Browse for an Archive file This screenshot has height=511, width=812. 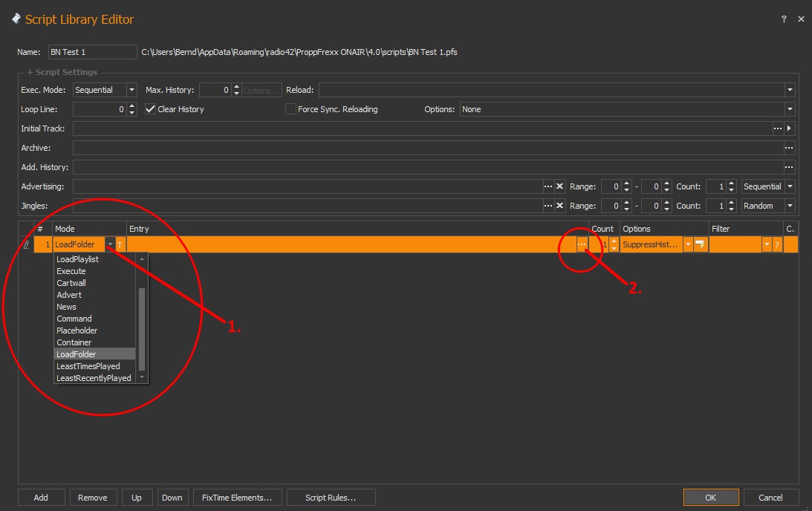[x=789, y=148]
